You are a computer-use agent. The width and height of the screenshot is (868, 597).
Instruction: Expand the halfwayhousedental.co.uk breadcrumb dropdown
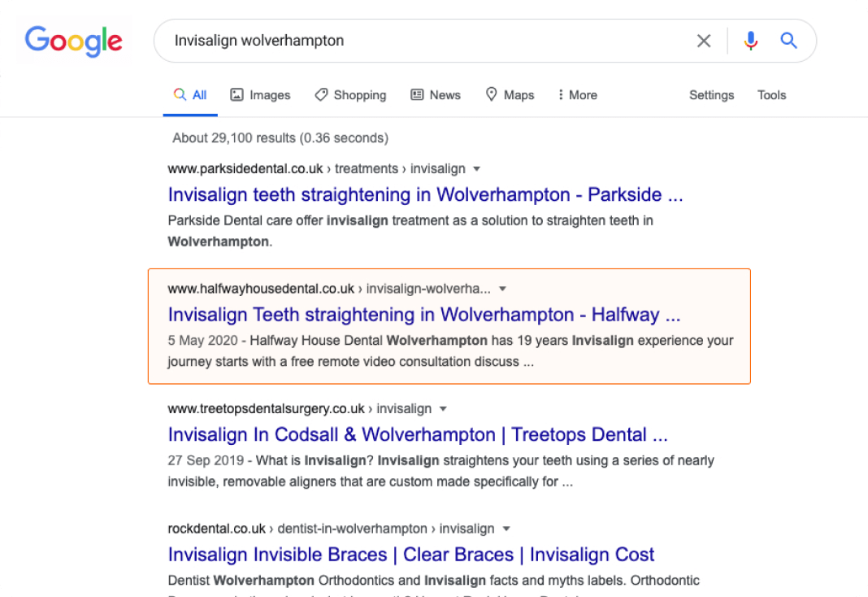[502, 288]
